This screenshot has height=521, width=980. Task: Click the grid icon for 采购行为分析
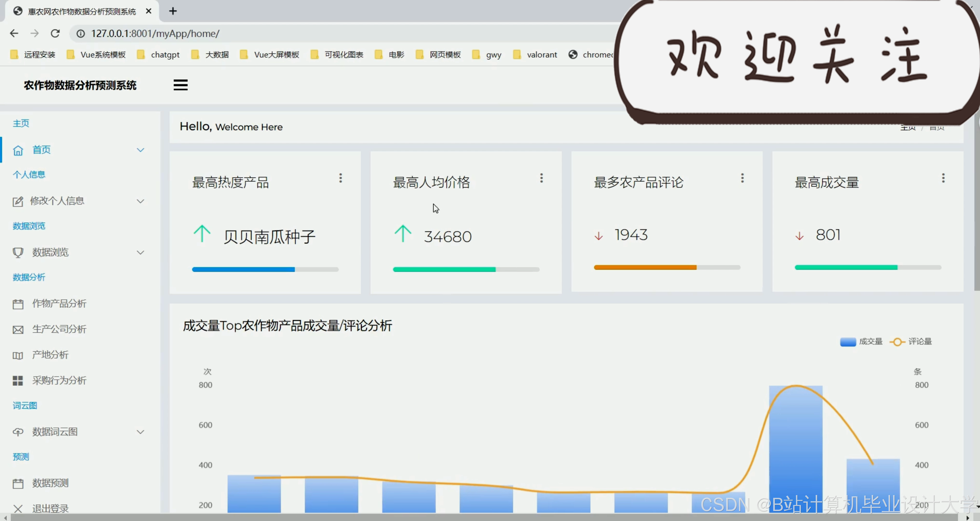pos(18,381)
